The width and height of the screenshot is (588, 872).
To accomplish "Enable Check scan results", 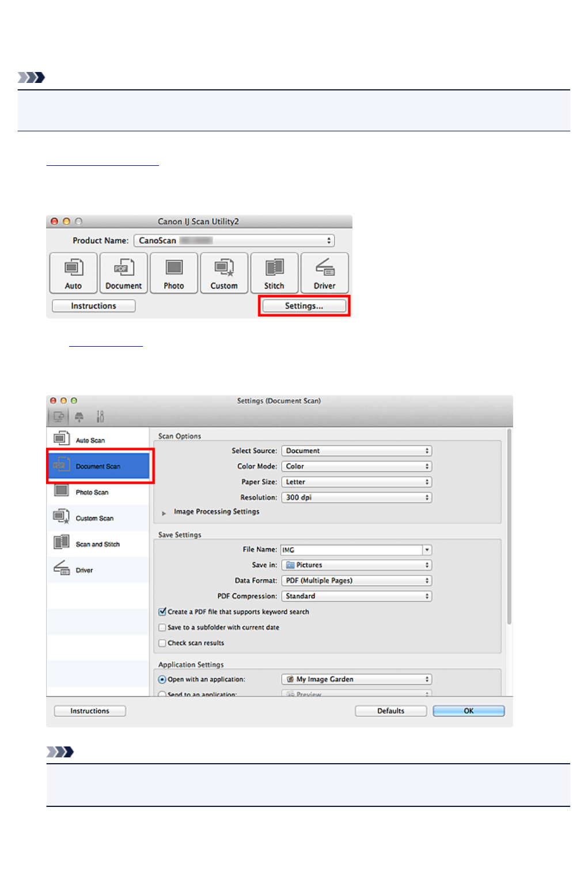I will coord(162,643).
